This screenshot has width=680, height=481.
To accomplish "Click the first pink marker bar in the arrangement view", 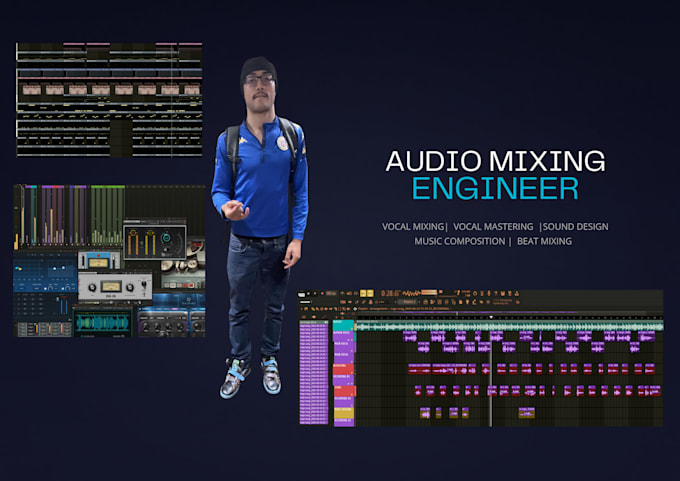I will 74,44.
